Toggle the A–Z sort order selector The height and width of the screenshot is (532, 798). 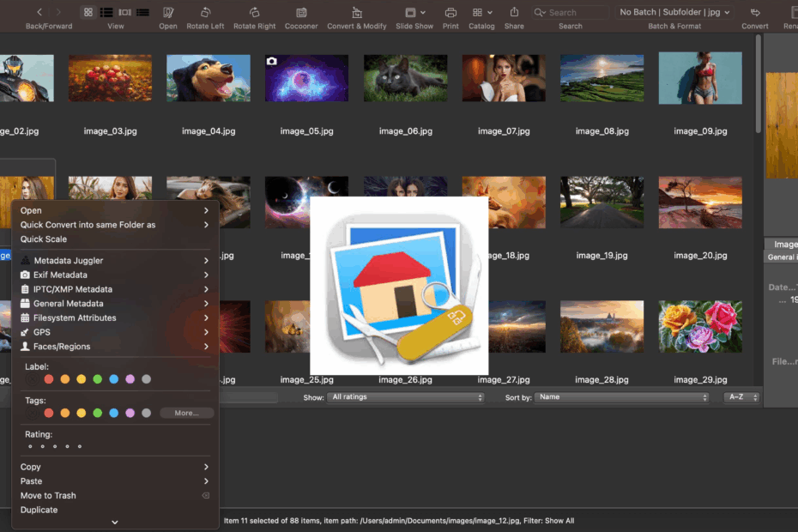741,398
